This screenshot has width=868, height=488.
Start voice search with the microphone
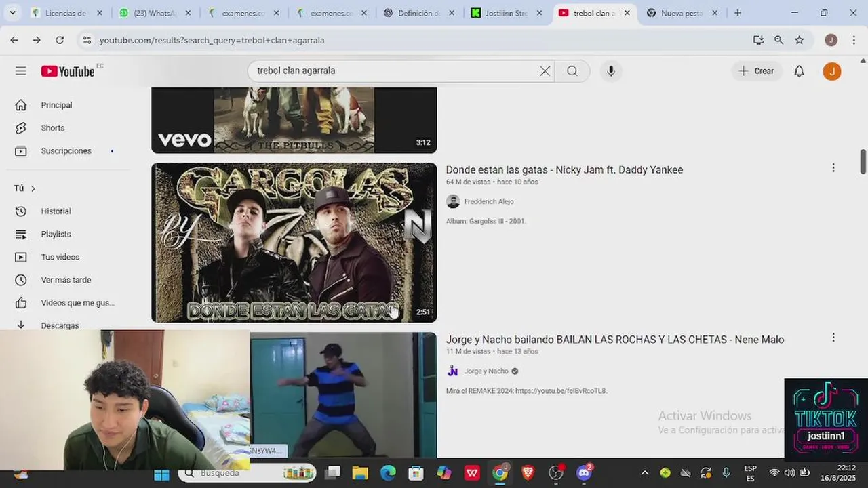tap(611, 71)
